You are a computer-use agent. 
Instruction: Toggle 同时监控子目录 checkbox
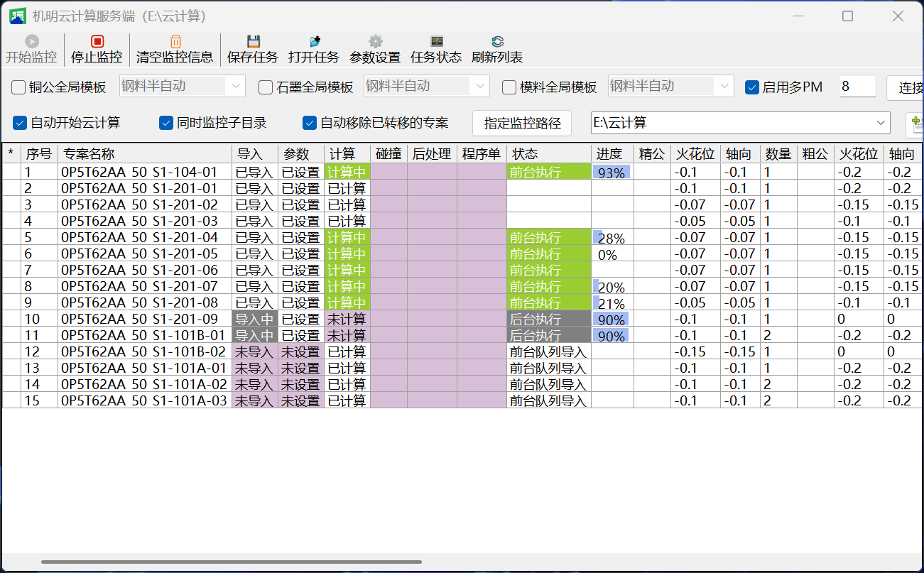click(166, 123)
